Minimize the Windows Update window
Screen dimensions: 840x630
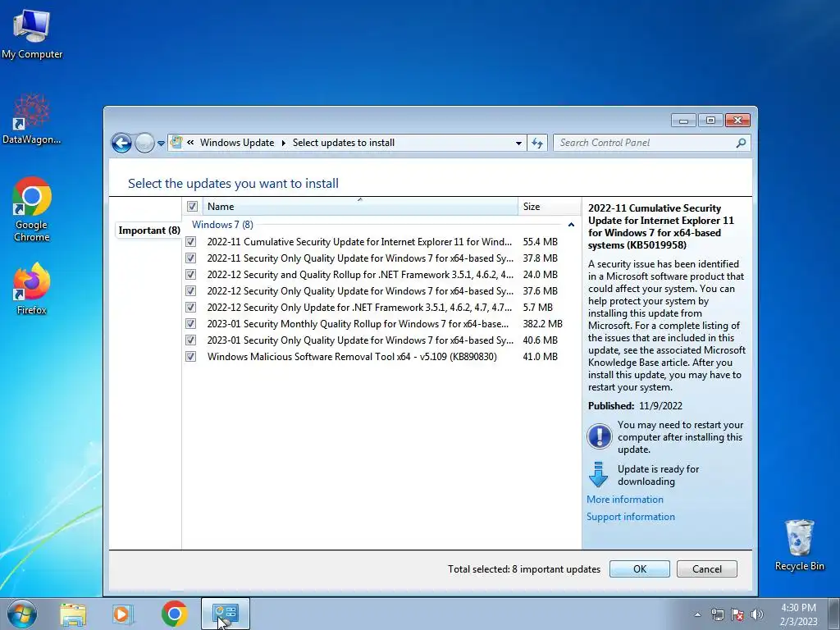click(683, 120)
